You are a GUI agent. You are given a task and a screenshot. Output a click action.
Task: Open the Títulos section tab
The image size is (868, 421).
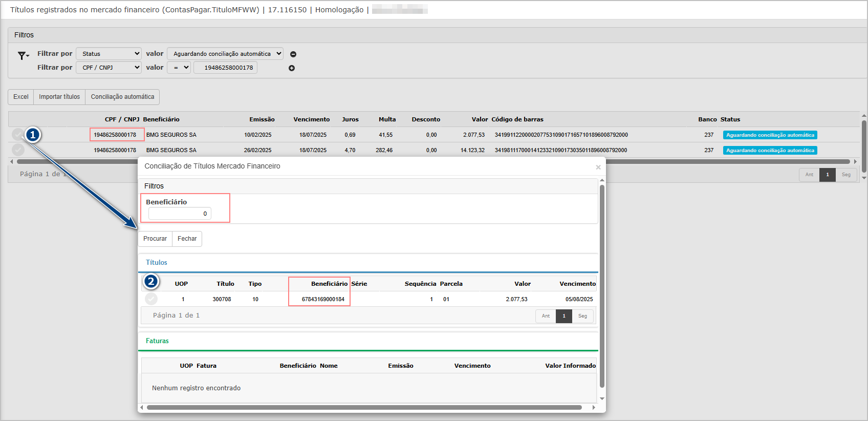(157, 262)
